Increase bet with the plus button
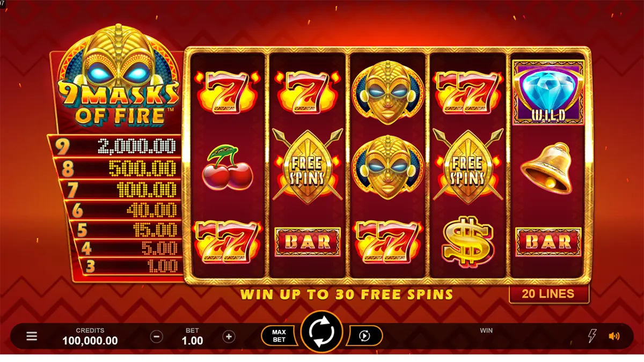 pos(229,336)
